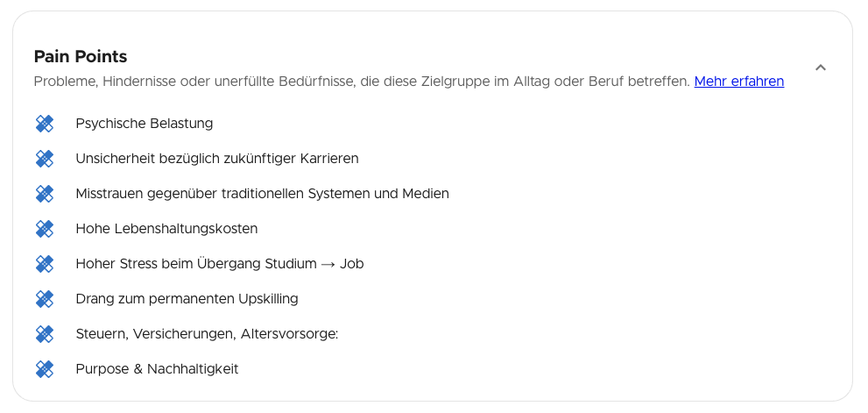Click bandage icon next to Hohe Lebenshaltungskosten

(45, 228)
